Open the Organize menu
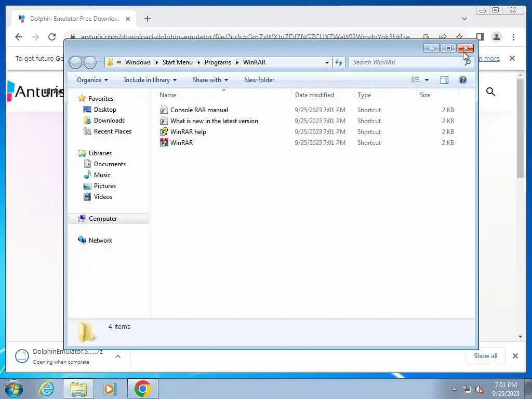 pos(92,80)
